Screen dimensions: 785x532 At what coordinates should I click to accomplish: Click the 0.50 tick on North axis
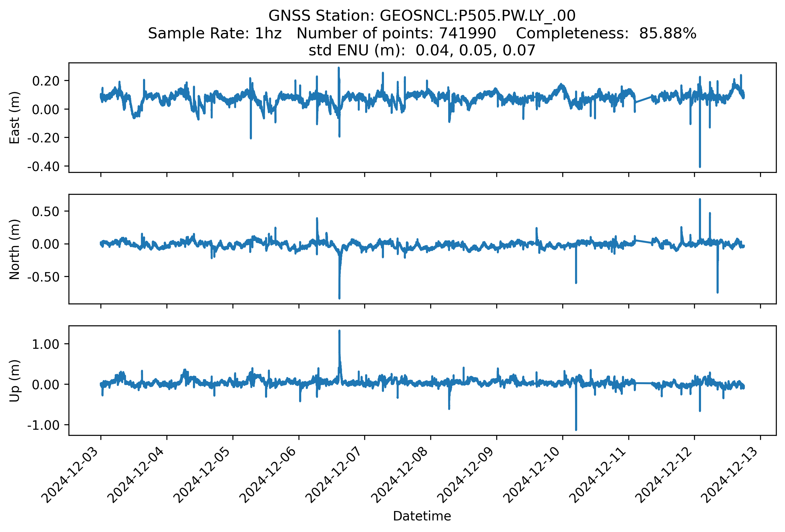point(45,212)
